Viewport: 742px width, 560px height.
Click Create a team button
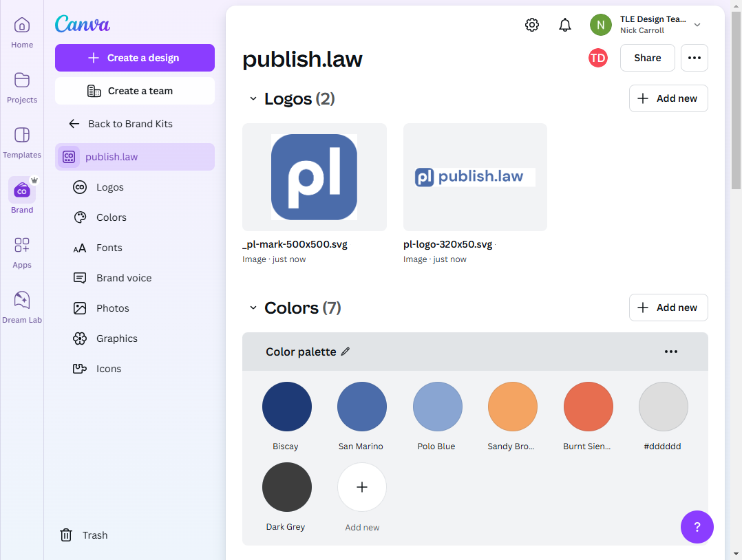coord(135,91)
